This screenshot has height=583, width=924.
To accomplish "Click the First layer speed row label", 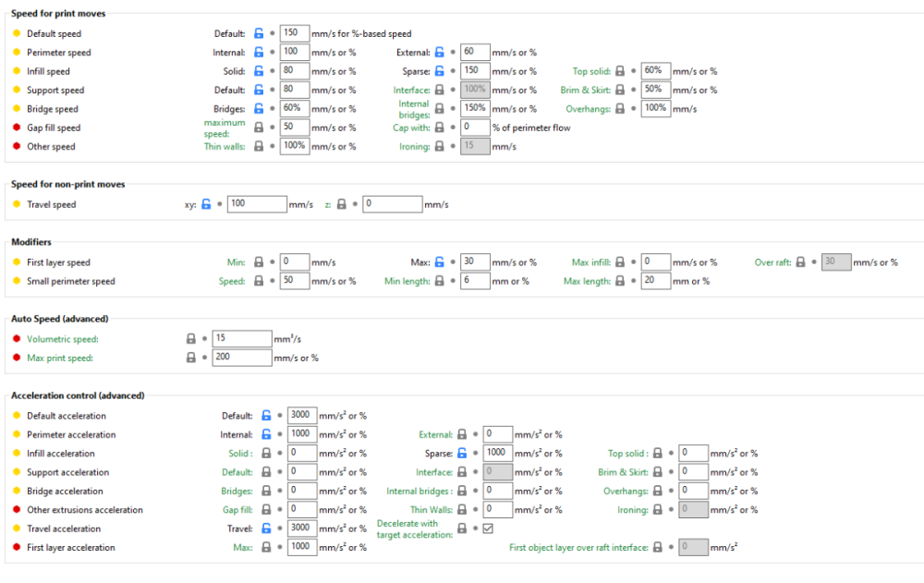I will (58, 262).
